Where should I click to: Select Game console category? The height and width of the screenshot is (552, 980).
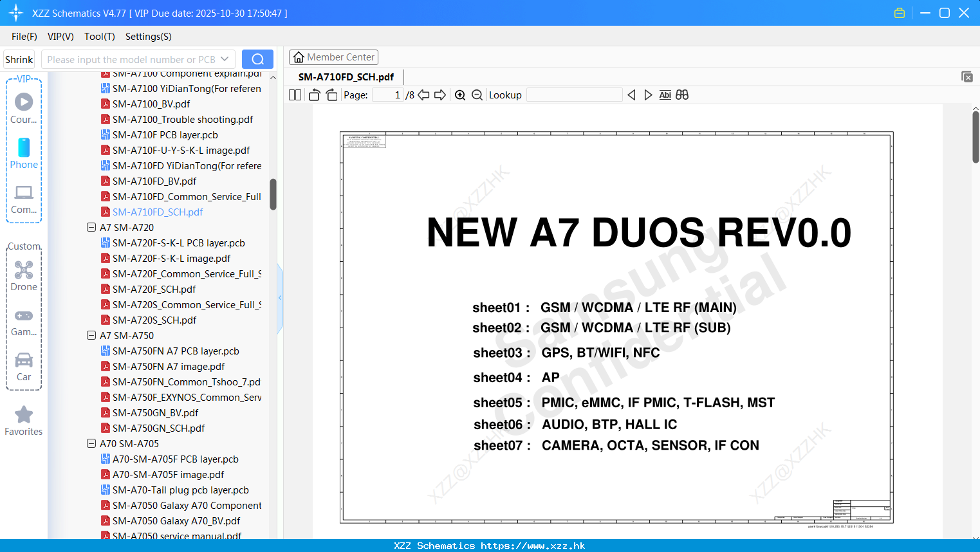click(x=24, y=322)
